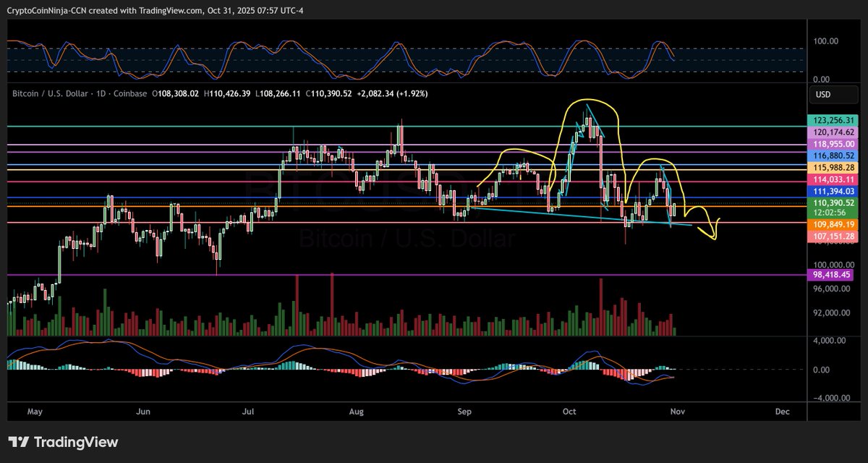868x463 pixels.
Task: Click the Aug label on time axis
Action: point(357,412)
